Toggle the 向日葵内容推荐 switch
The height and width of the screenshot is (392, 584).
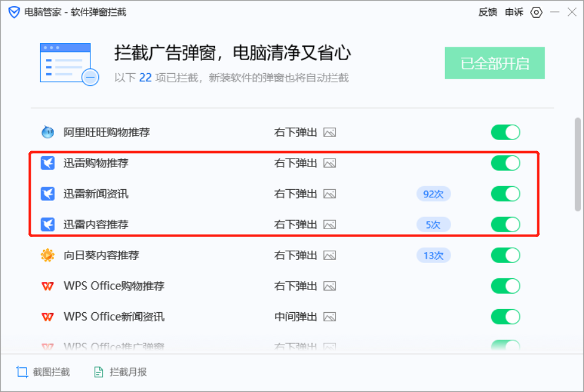click(x=505, y=255)
